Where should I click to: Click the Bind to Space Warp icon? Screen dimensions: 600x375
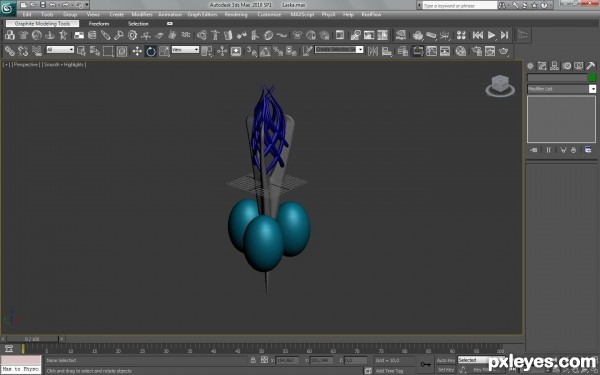pyautogui.click(x=36, y=51)
